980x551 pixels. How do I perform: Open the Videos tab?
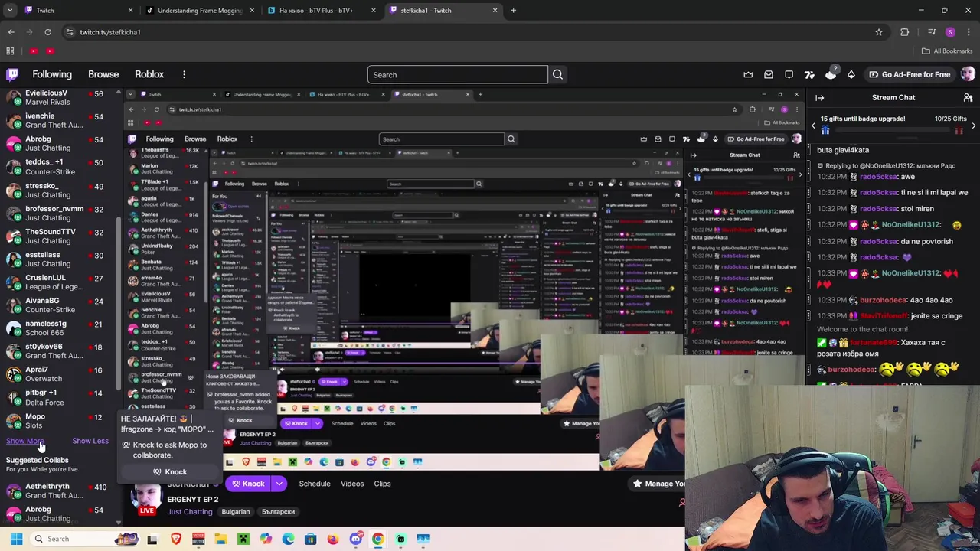pos(352,484)
